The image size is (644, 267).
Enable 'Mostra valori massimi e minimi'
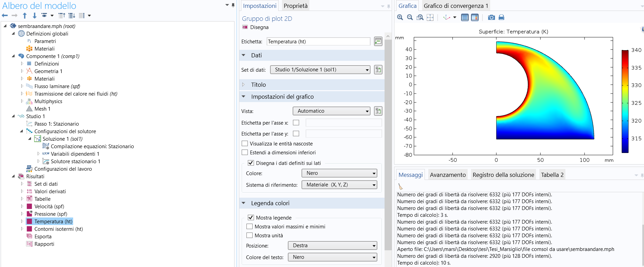click(x=250, y=226)
